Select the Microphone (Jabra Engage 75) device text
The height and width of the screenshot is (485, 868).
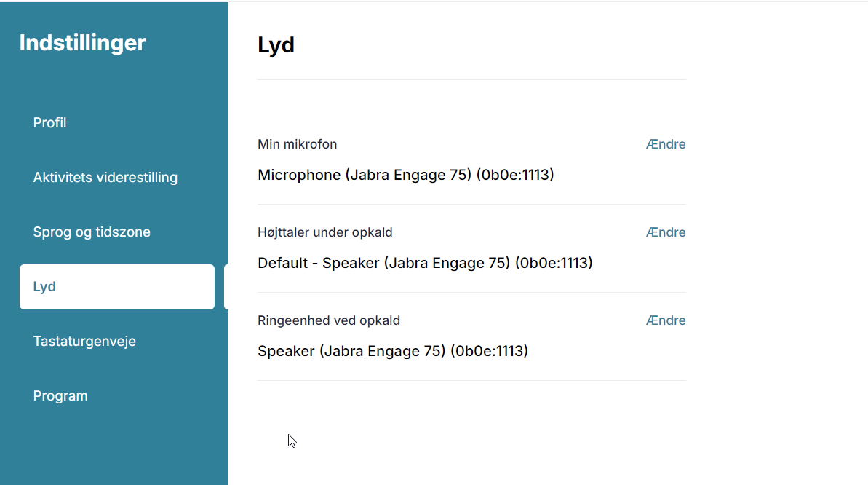point(406,175)
